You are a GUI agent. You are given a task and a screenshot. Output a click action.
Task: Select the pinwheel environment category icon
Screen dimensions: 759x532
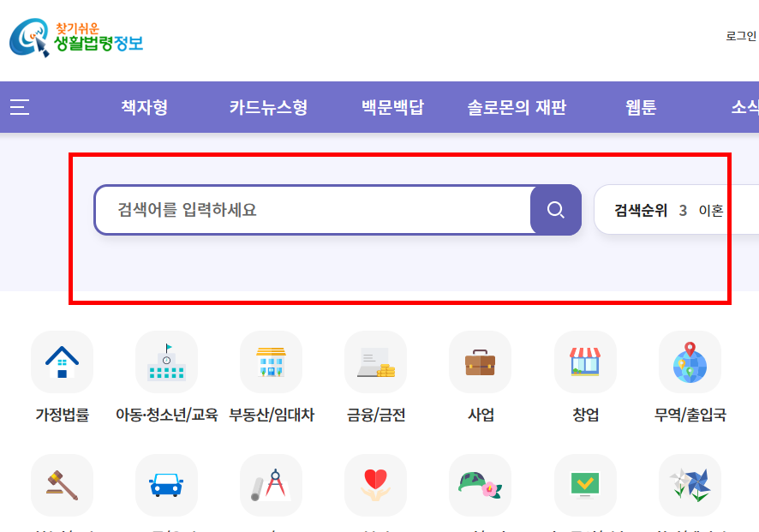pyautogui.click(x=690, y=484)
